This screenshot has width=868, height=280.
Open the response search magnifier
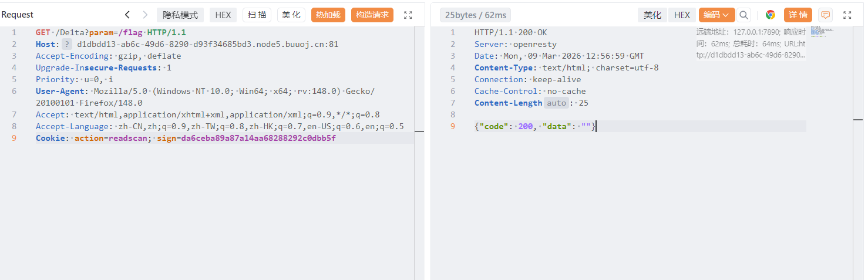744,15
